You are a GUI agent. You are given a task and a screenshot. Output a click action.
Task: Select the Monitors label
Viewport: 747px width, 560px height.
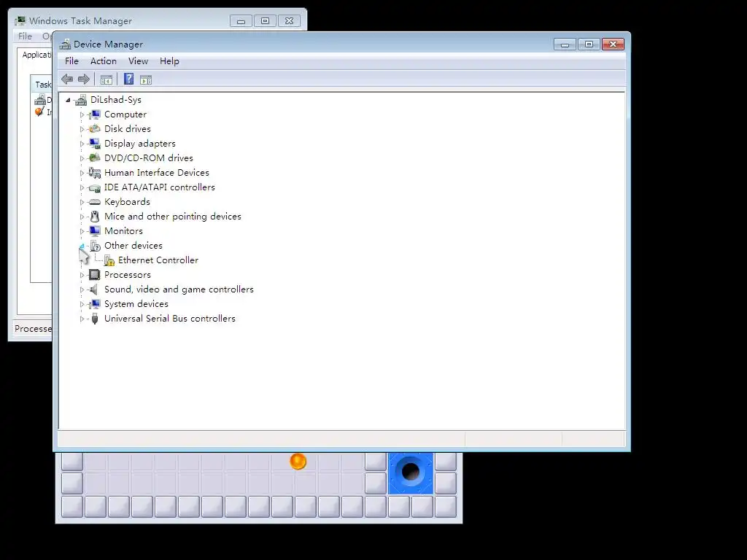(x=123, y=231)
